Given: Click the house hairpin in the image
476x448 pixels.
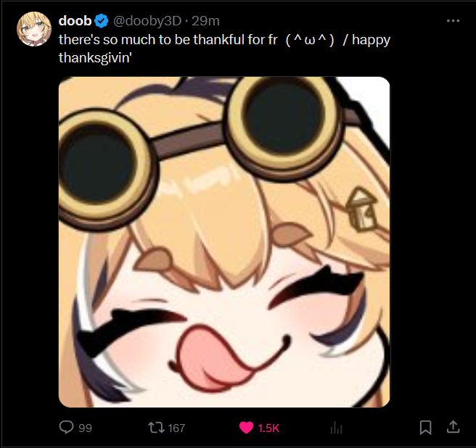Looking at the screenshot, I should (362, 209).
